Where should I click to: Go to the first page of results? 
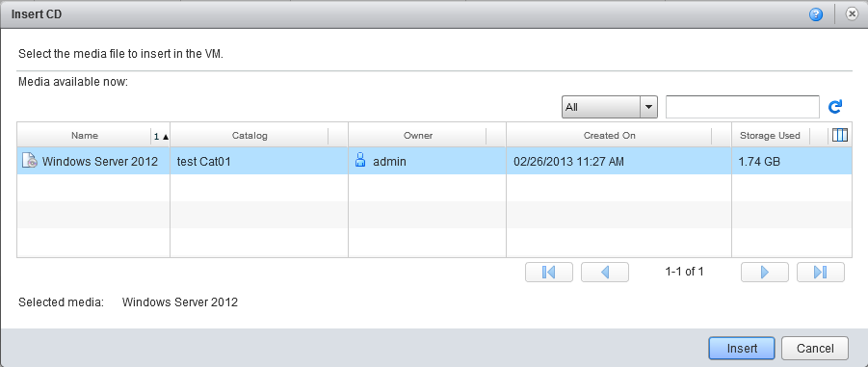[548, 272]
